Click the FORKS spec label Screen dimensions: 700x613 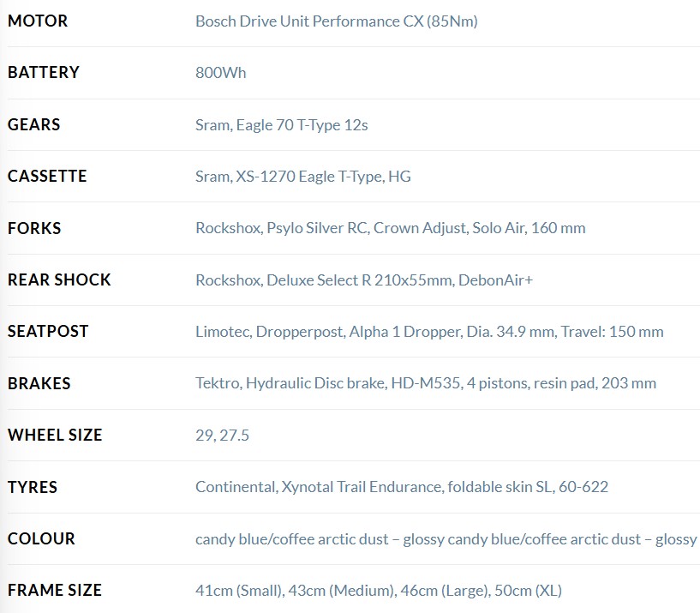(34, 228)
